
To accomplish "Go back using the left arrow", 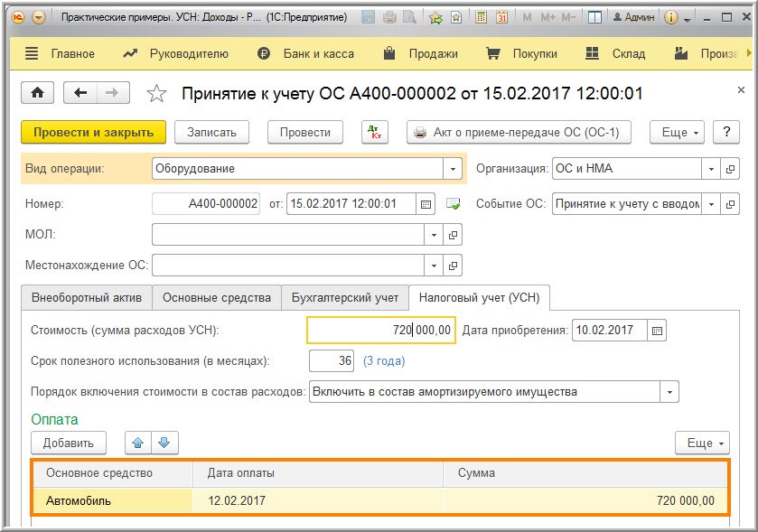I will tap(81, 93).
